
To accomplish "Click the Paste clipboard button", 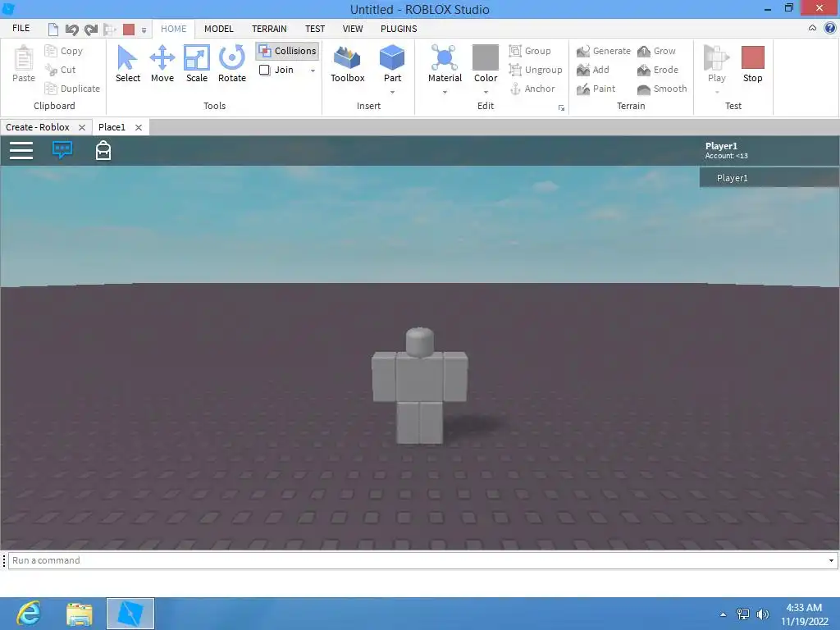I will click(x=24, y=64).
